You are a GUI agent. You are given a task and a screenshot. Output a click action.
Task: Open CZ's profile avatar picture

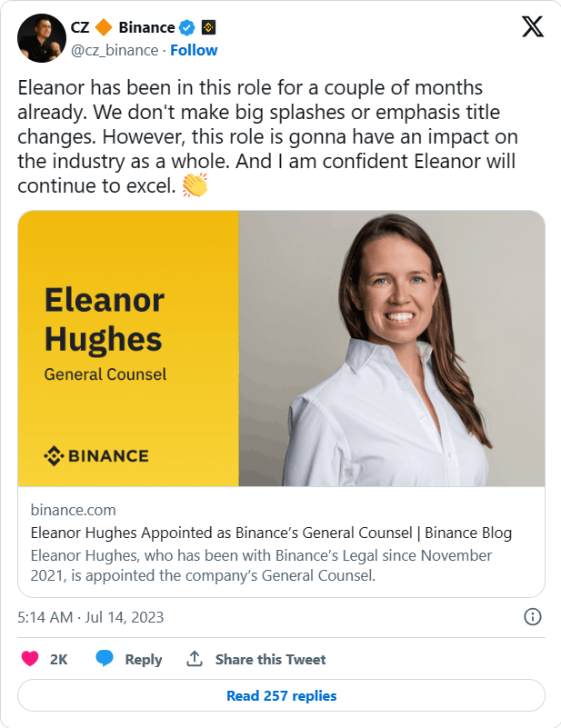click(41, 38)
